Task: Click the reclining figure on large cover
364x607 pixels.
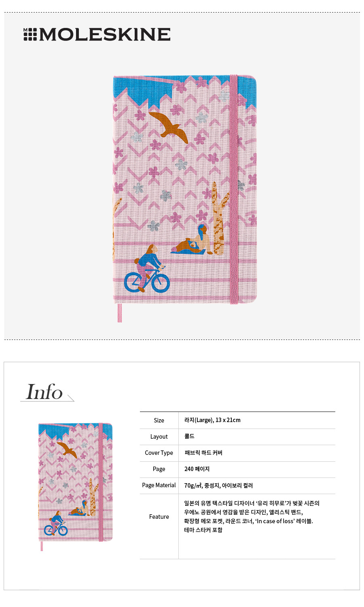Action: pyautogui.click(x=191, y=242)
